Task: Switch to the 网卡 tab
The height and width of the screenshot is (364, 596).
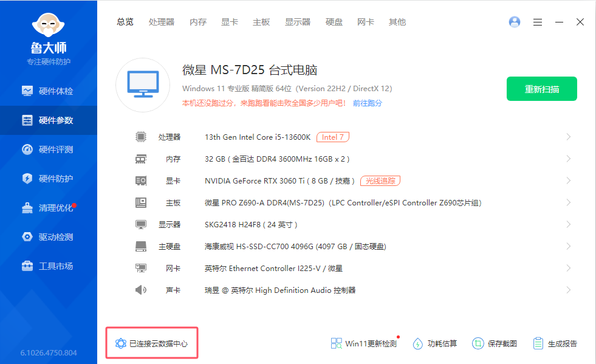Action: (366, 22)
